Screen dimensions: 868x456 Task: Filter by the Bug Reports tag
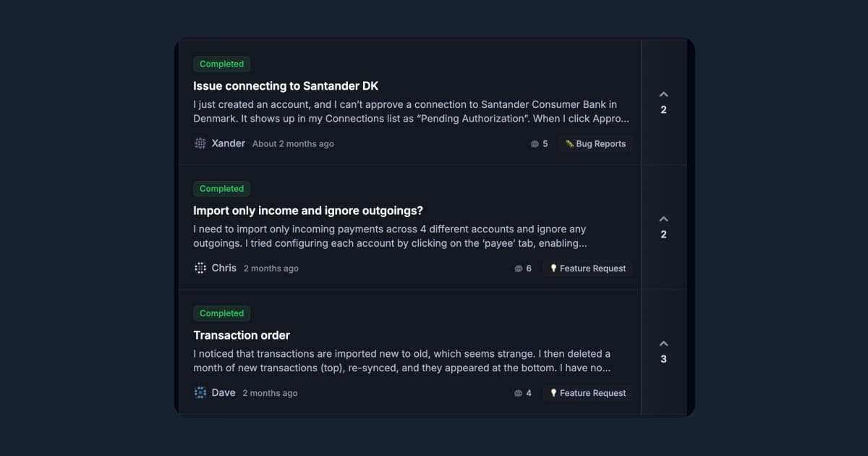(x=595, y=144)
